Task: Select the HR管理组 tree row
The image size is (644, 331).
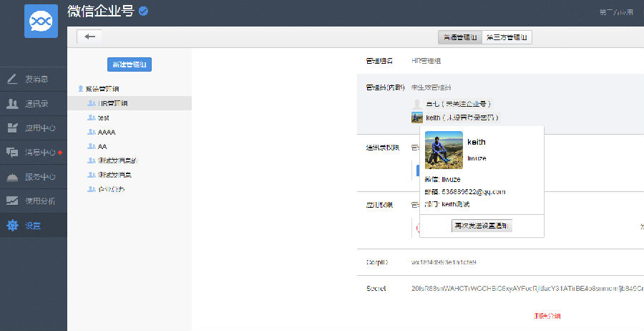Action: (x=130, y=103)
